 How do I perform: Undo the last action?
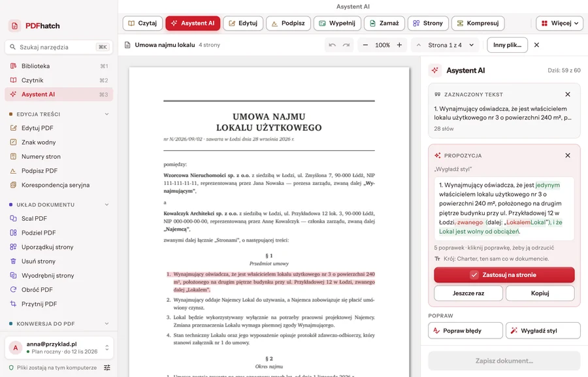click(333, 45)
